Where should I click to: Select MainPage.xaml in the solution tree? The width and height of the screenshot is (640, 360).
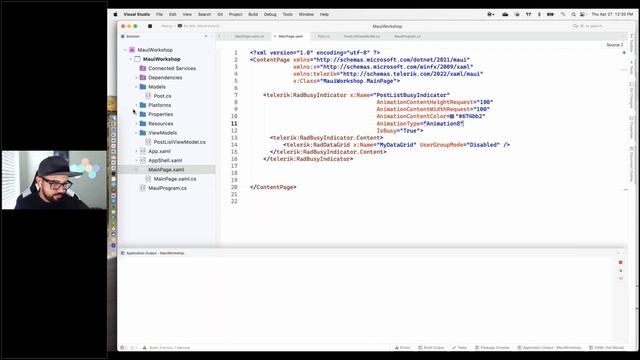click(166, 169)
